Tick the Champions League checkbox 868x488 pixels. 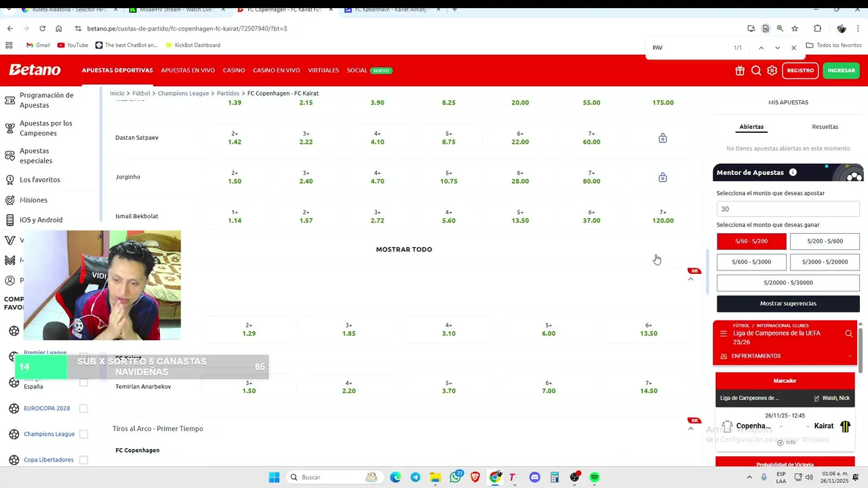83,434
